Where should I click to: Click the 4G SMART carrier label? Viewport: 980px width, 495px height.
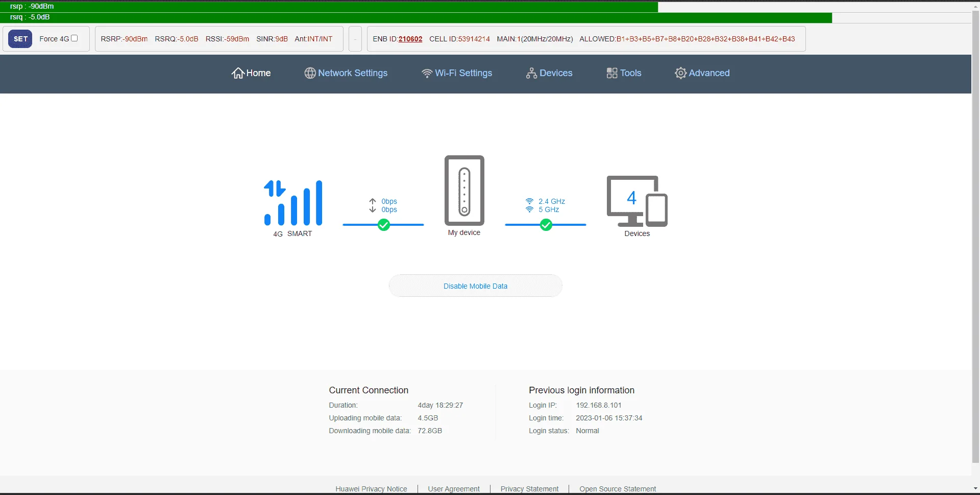(x=292, y=233)
